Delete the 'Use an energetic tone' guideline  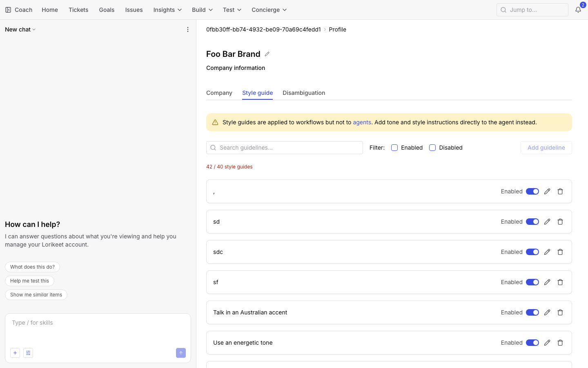coord(560,343)
